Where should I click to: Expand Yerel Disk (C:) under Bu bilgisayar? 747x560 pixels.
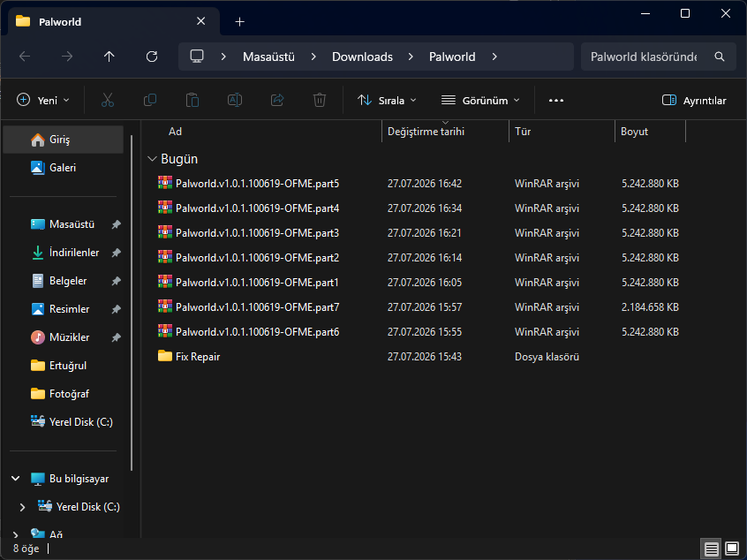[22, 507]
